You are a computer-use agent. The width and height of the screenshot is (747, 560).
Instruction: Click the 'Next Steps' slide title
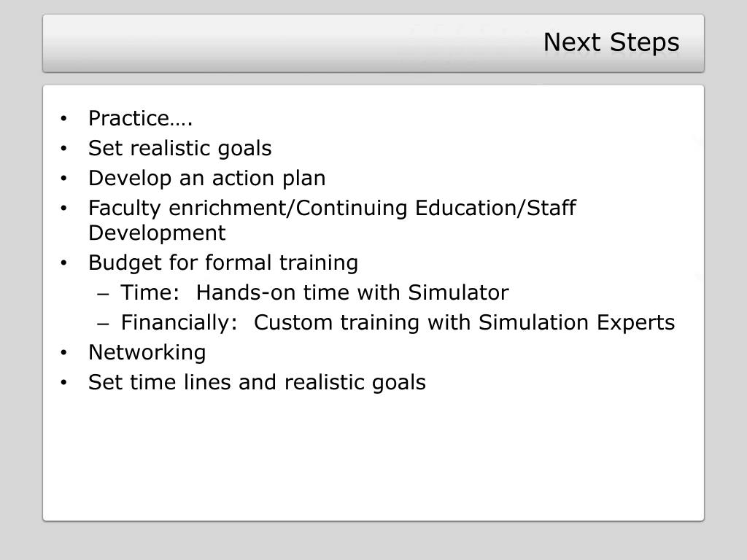click(611, 42)
